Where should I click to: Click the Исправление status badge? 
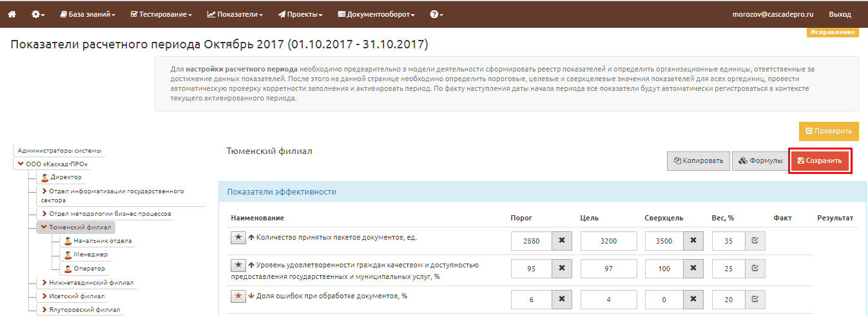(x=833, y=32)
